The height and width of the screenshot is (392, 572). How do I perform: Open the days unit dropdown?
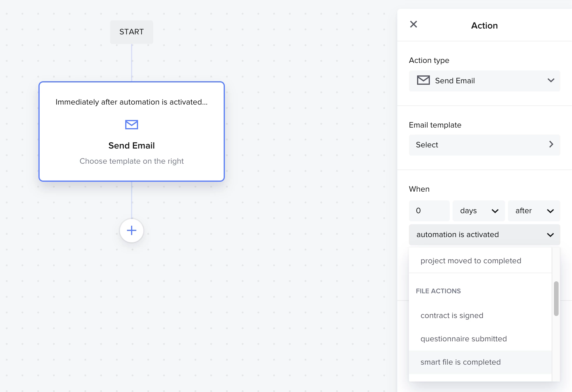click(x=479, y=211)
